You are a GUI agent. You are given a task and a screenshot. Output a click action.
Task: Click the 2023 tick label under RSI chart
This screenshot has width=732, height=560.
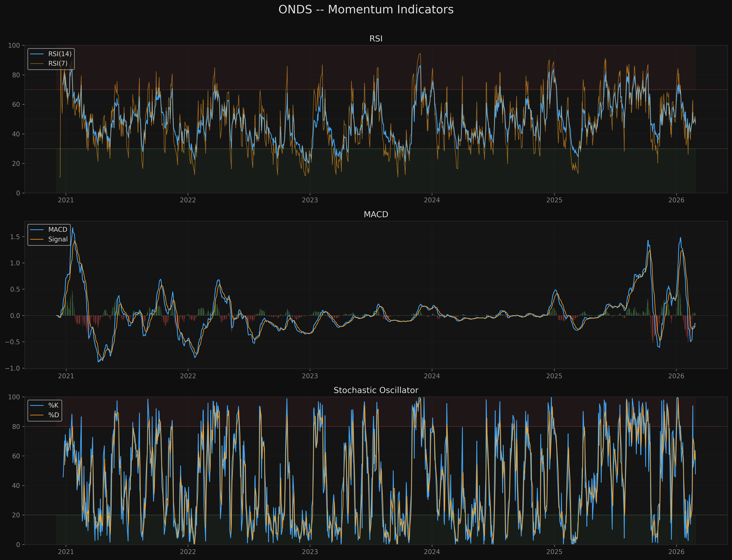point(310,200)
